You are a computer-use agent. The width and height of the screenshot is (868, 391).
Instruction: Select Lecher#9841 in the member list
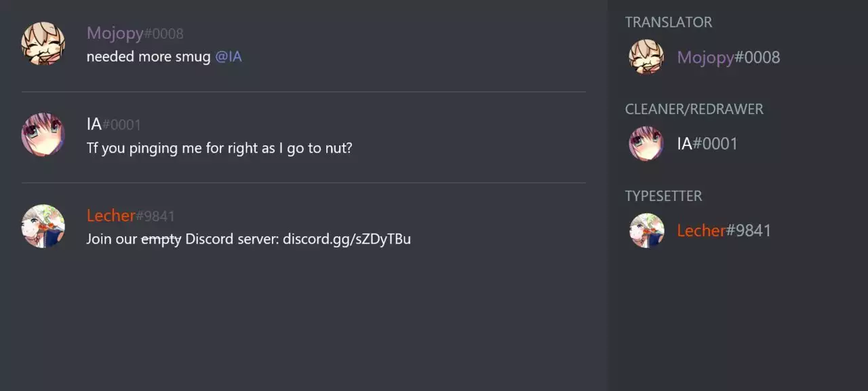(724, 231)
